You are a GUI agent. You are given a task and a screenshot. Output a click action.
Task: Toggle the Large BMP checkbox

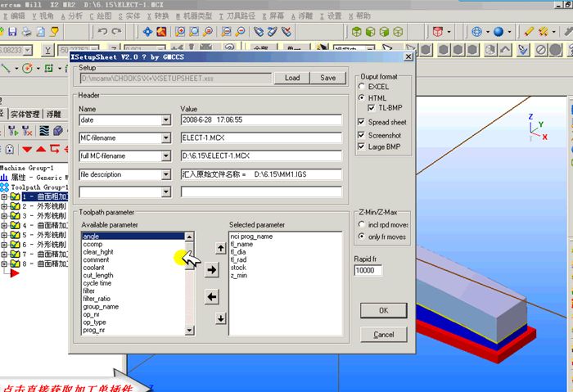[361, 146]
